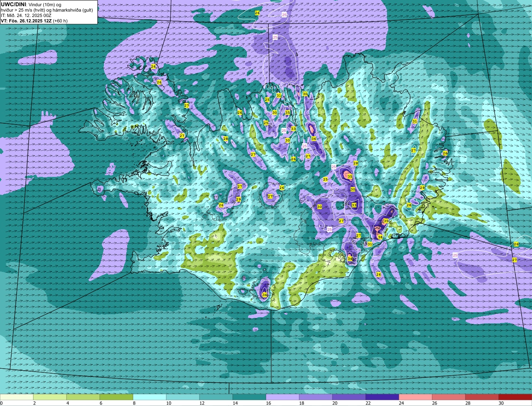Viewport: 532px width, 406px height.
Task: Click the legend scale value 10
Action: coord(169,403)
